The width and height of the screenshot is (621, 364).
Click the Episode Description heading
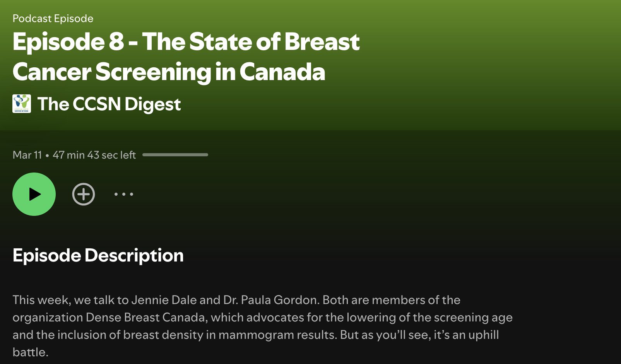[x=98, y=255]
